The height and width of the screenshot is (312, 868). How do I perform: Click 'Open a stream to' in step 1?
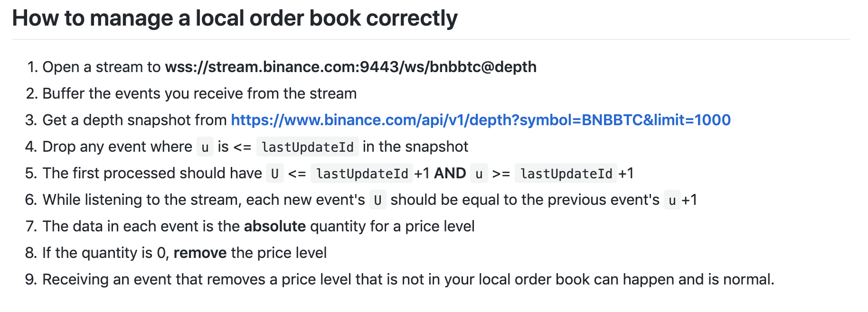[x=102, y=67]
